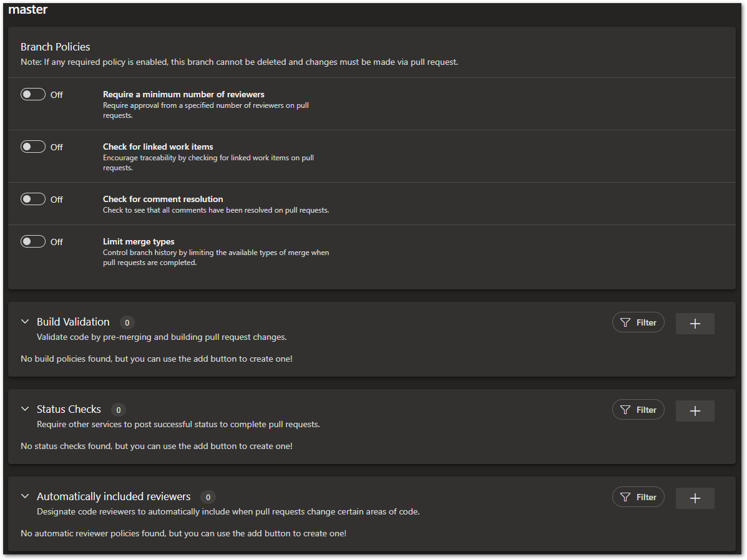Add a new status check policy

pos(695,410)
